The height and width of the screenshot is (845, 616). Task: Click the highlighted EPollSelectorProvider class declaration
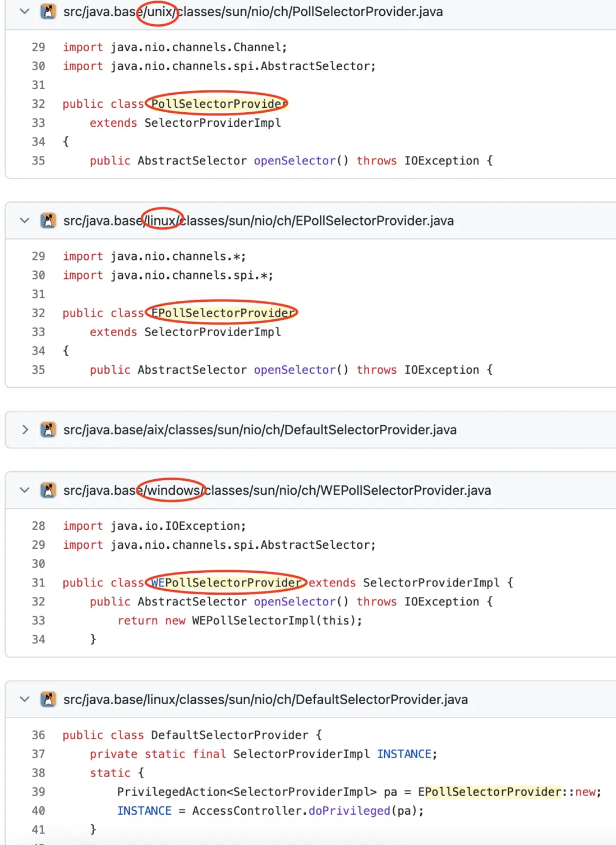[223, 313]
